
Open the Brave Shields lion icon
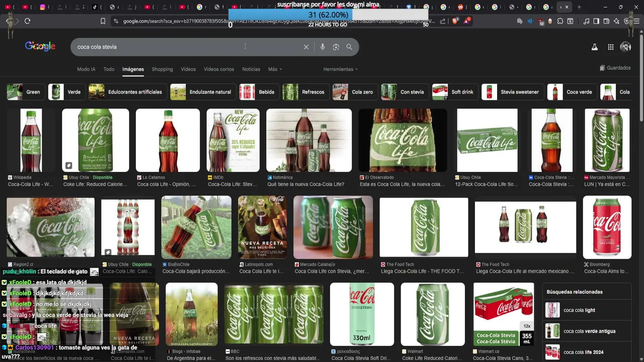(x=455, y=21)
